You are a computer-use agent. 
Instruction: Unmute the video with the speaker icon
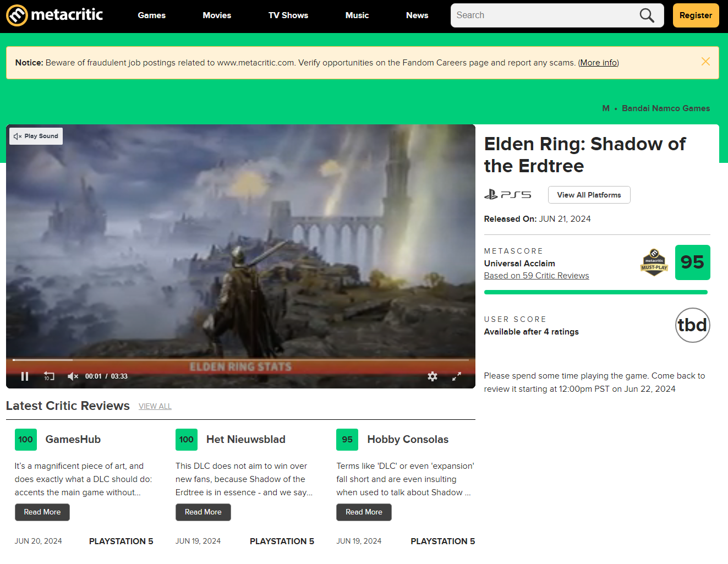[x=73, y=376]
